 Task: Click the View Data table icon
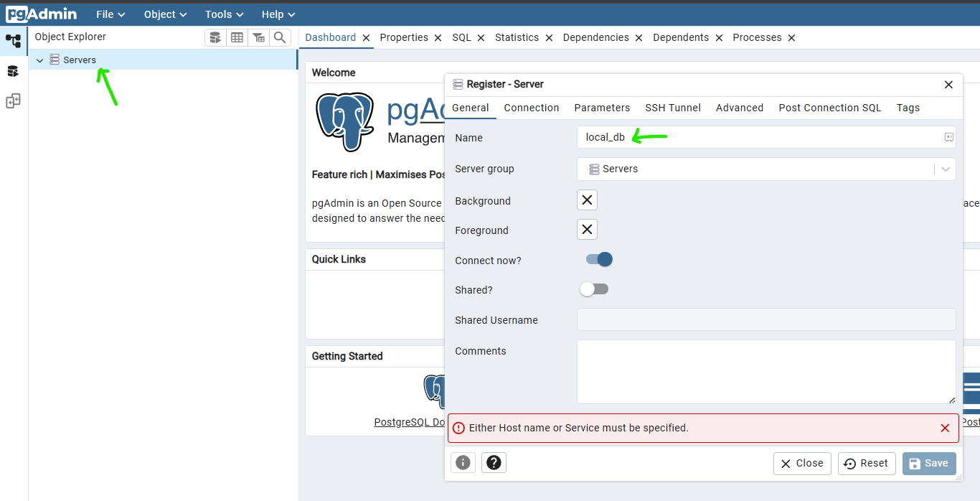click(x=237, y=37)
